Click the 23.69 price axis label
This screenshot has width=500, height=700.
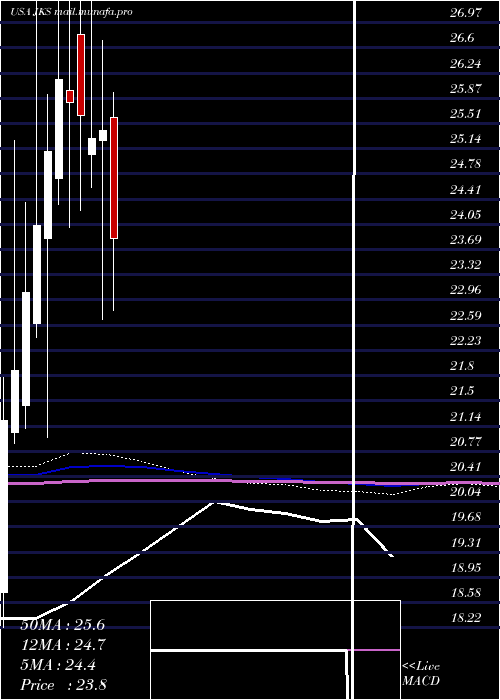[466, 239]
